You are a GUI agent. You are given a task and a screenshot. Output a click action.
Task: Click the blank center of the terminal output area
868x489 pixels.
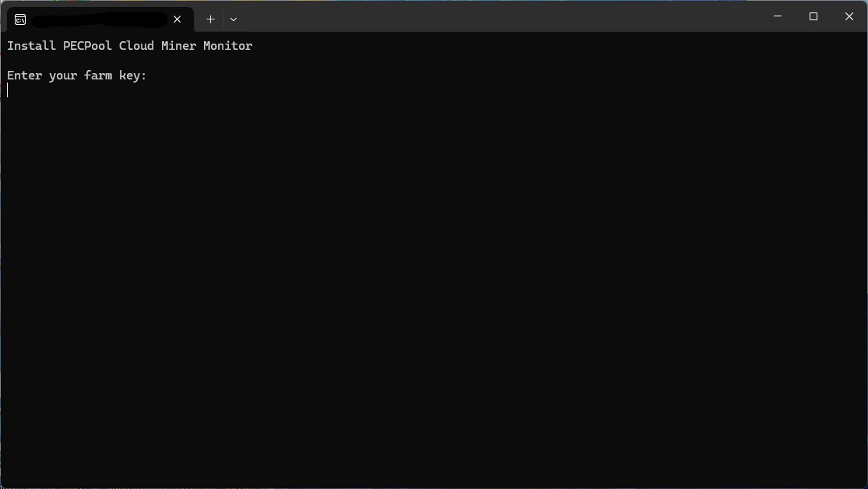[x=434, y=273]
